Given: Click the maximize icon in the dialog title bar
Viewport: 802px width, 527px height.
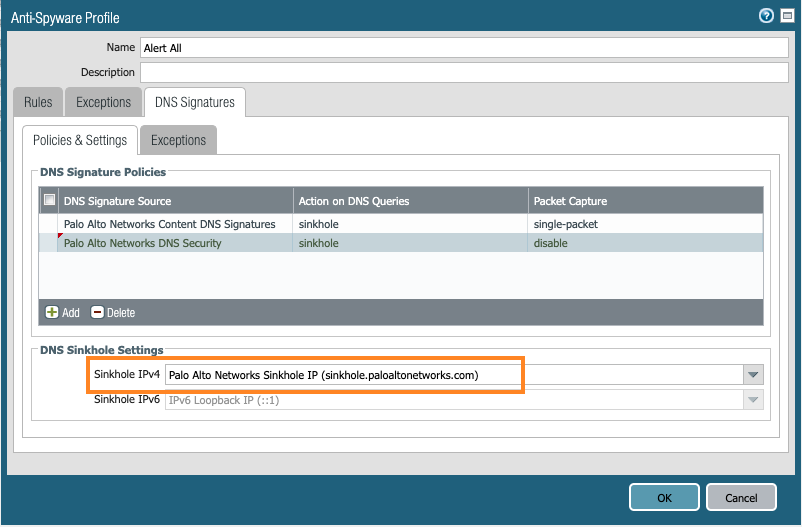Looking at the screenshot, I should click(x=785, y=16).
